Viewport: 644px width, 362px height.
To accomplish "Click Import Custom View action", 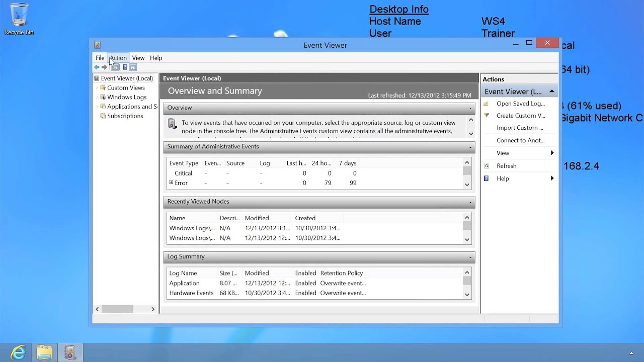I will [520, 128].
